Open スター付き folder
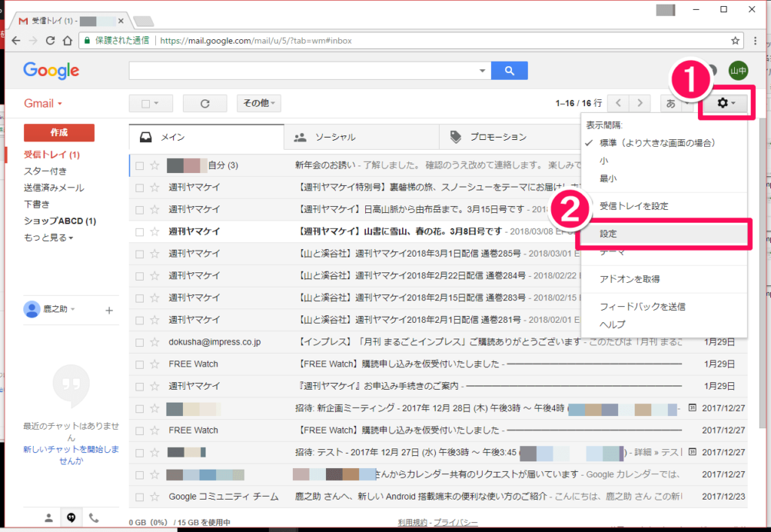The width and height of the screenshot is (771, 532). tap(45, 172)
